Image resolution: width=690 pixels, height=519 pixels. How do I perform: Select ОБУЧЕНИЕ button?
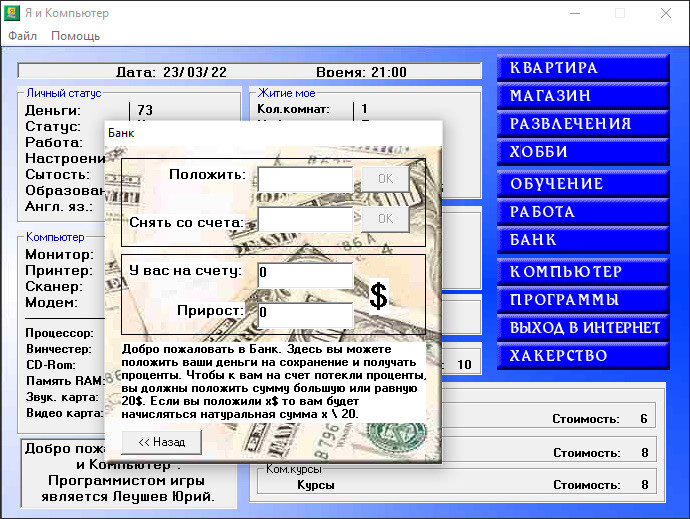pyautogui.click(x=583, y=184)
